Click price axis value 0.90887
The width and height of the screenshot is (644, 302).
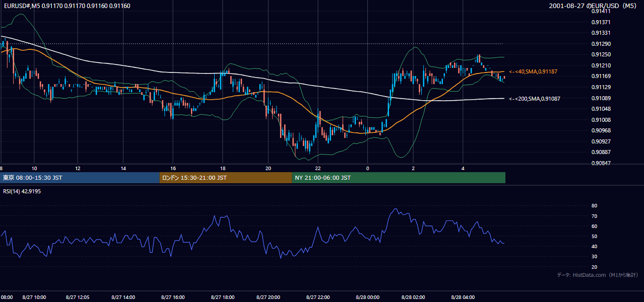coord(602,153)
